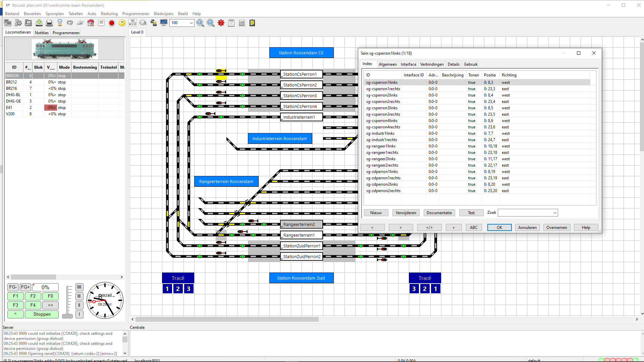Click the printer icon in toolbar

(x=49, y=23)
